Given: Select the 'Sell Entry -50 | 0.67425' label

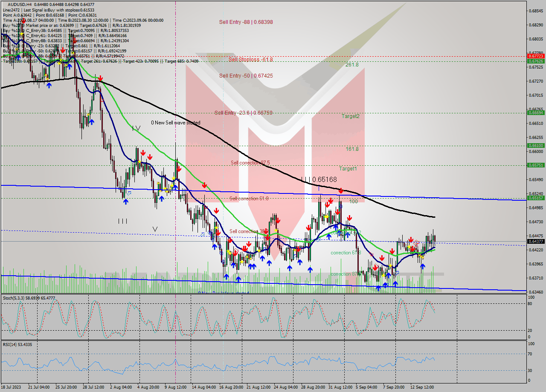Looking at the screenshot, I should point(246,76).
